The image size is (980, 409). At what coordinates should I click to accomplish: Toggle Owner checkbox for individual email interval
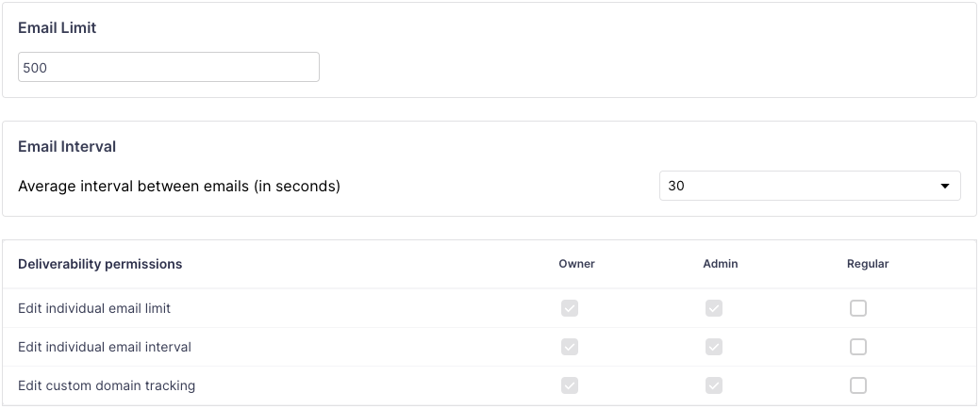(570, 347)
